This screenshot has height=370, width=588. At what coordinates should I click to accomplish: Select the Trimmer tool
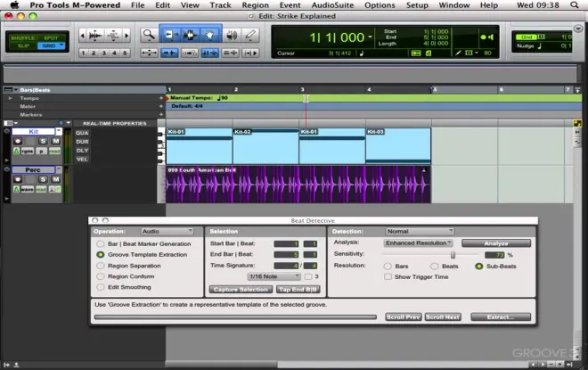(170, 36)
